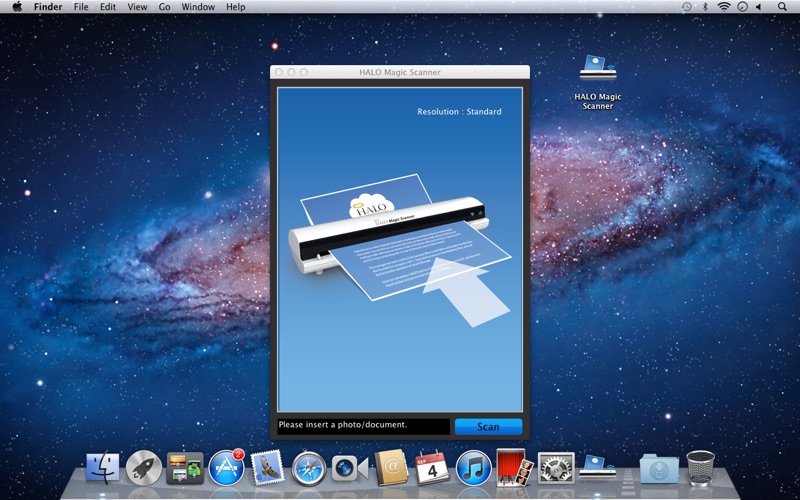Open the Go menu
The image size is (800, 500).
pos(164,7)
